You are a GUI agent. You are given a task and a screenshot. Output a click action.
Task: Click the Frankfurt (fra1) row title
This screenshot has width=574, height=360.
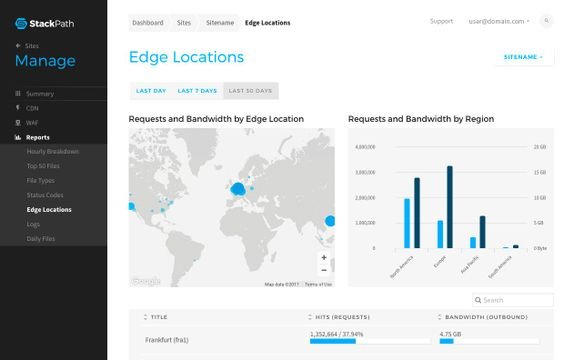point(167,340)
